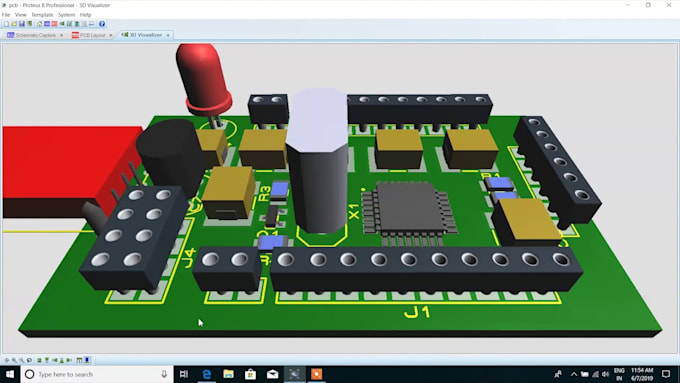This screenshot has height=383, width=680.
Task: Open the View menu
Action: [20, 15]
